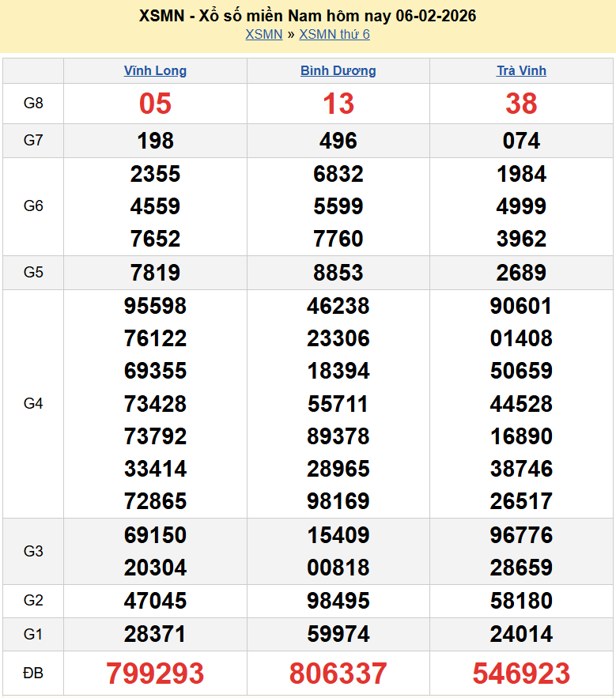Select Bình Dương G8 result 13
Image resolution: width=616 pixels, height=698 pixels.
(338, 104)
